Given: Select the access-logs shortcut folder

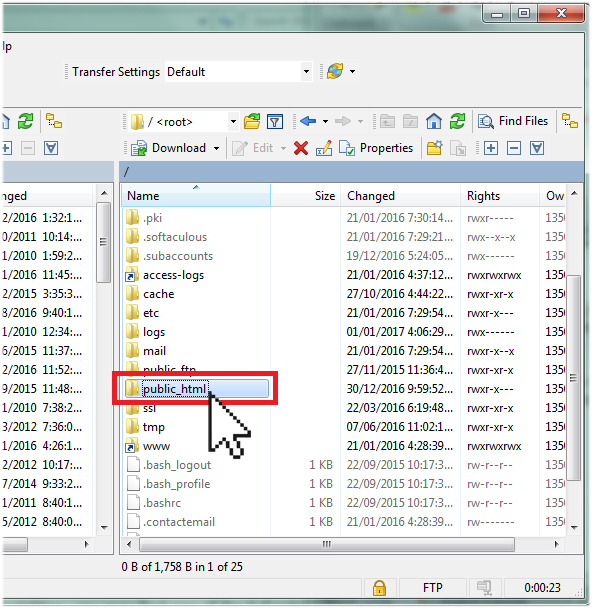Looking at the screenshot, I should tap(165, 275).
